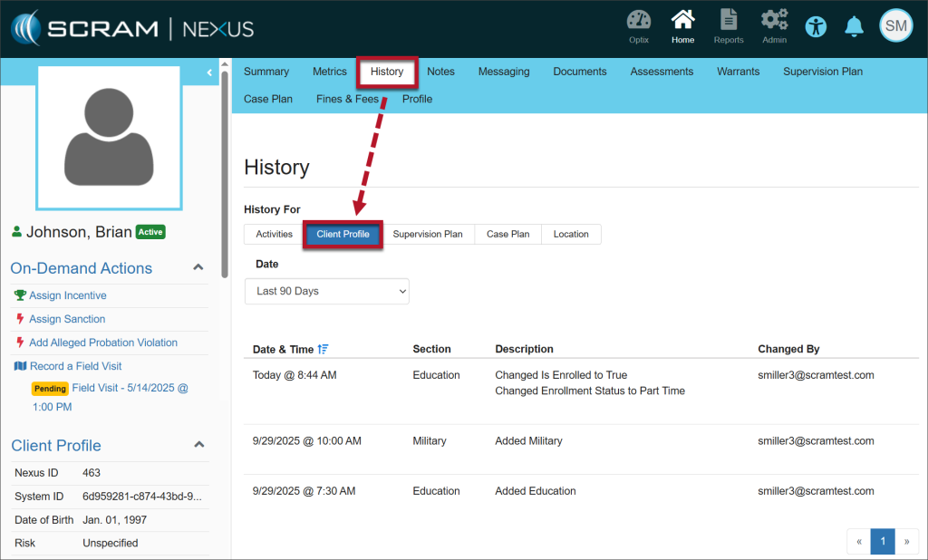Open Admin gears icon
The height and width of the screenshot is (560, 928).
(774, 21)
